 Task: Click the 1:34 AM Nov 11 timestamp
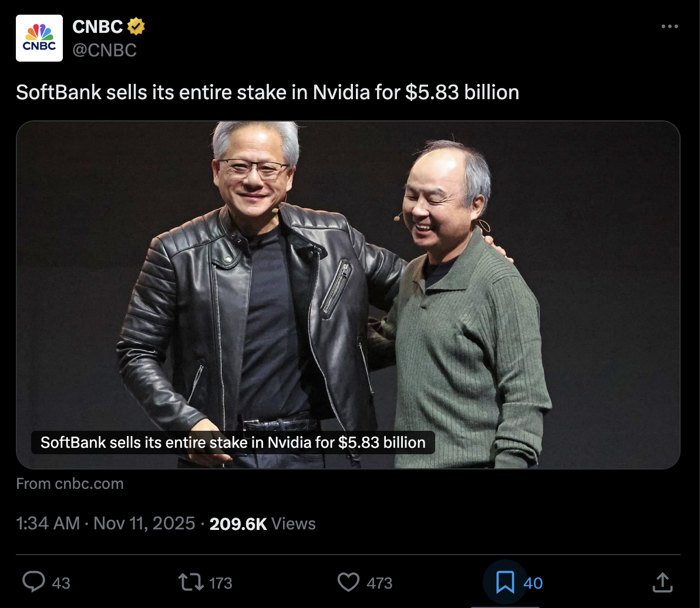click(105, 523)
